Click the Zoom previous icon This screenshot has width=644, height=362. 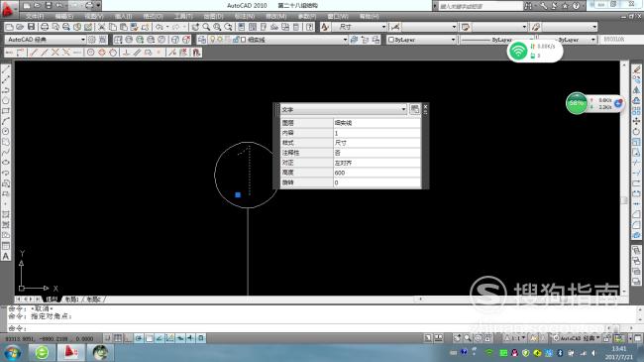click(x=228, y=27)
